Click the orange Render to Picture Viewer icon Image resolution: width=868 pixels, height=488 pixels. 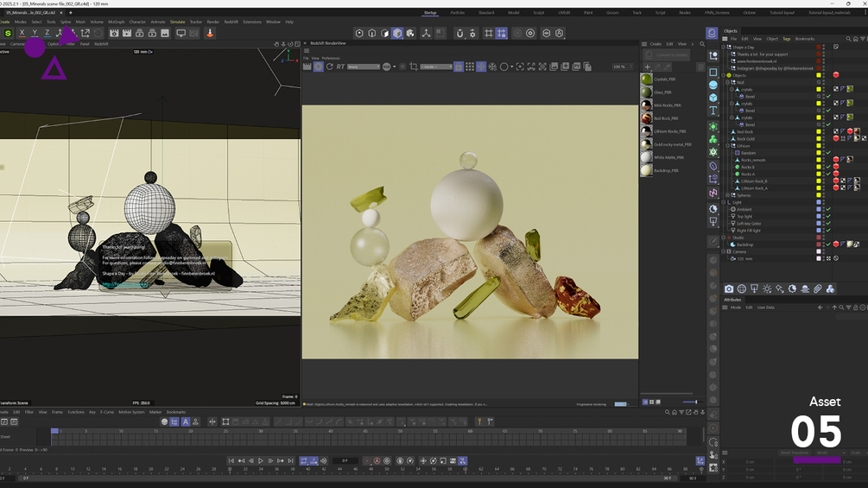click(209, 33)
